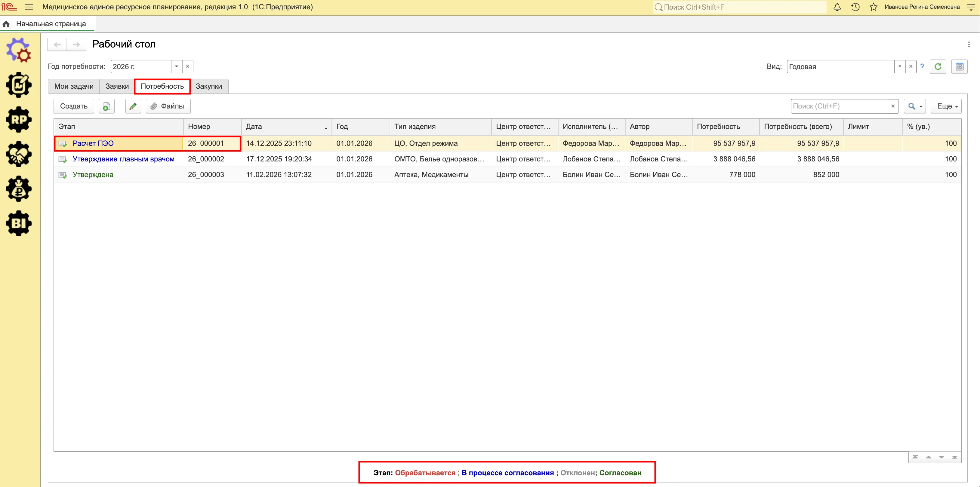Jump to list start with top arrow
Viewport: 980px width, 487px height.
915,457
